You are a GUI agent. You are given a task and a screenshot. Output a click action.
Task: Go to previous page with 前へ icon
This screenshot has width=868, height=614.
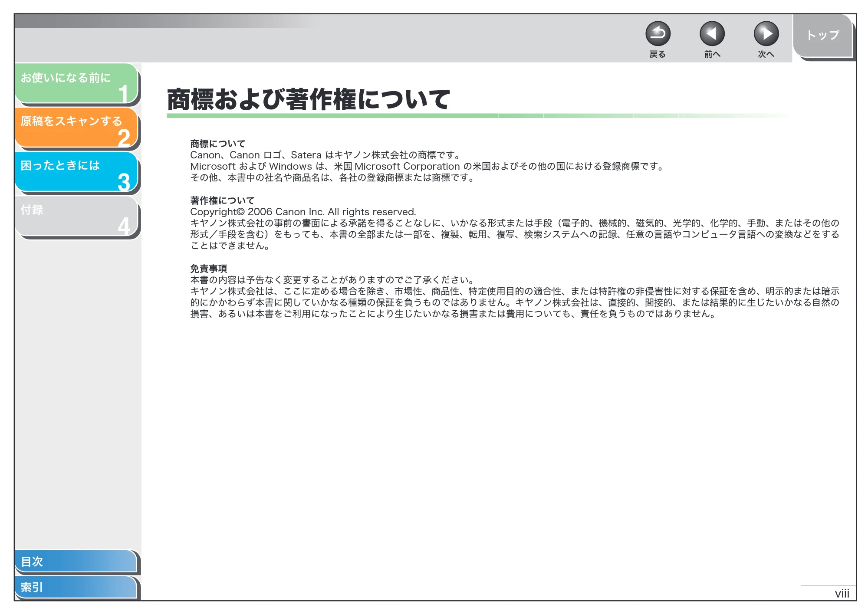pos(712,33)
